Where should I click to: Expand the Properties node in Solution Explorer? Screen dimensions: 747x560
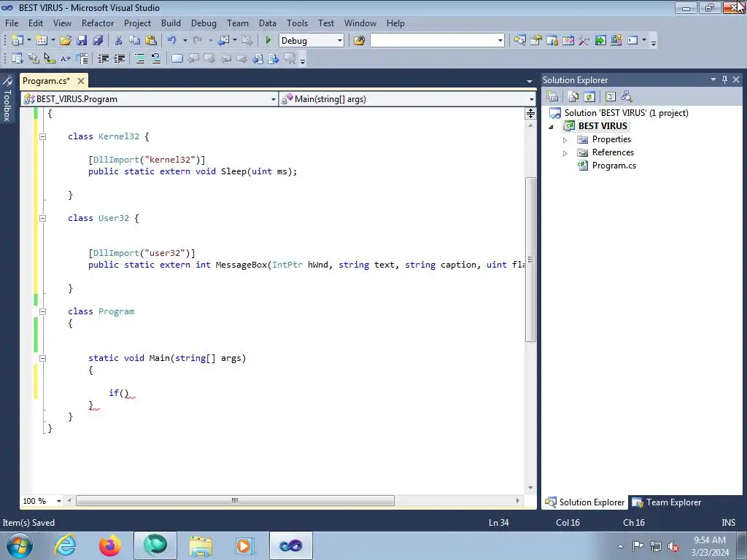565,140
